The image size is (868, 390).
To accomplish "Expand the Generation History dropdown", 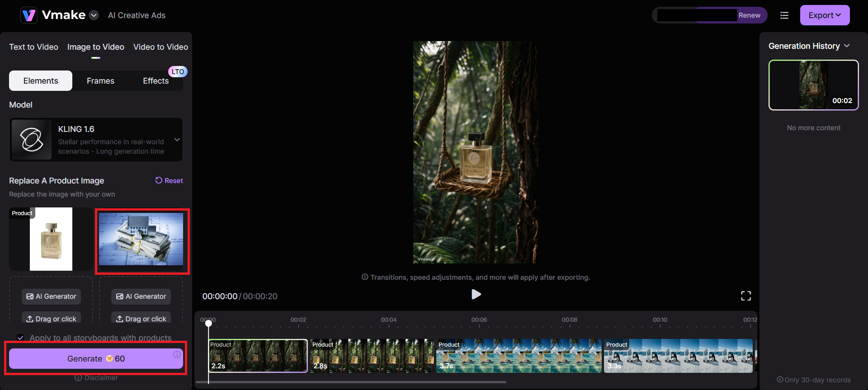I will [847, 46].
